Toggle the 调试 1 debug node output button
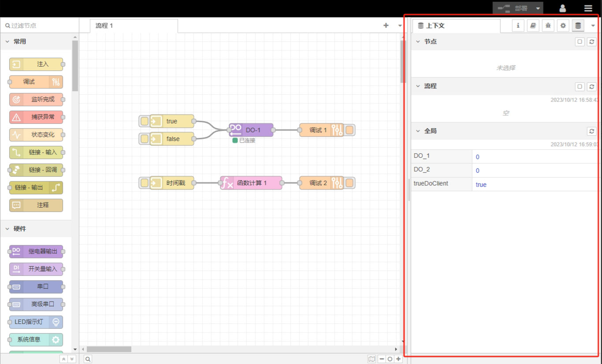The height and width of the screenshot is (364, 602). [x=349, y=130]
